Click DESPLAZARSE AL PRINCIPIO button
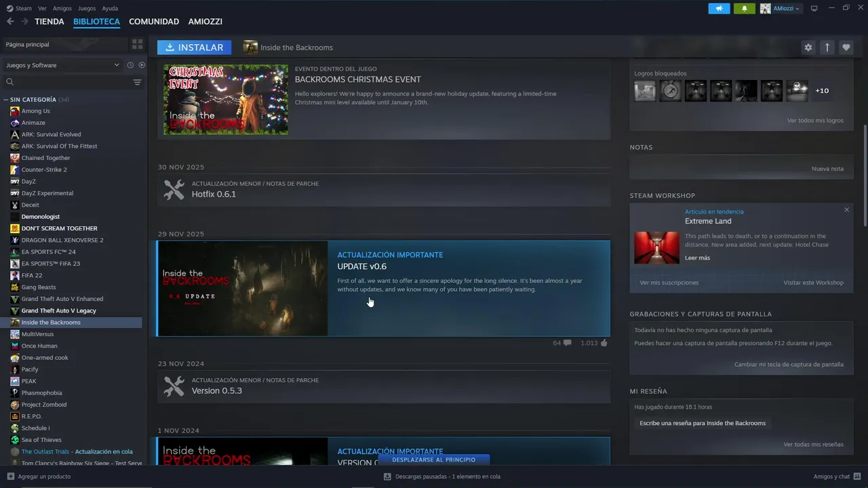This screenshot has width=868, height=488. pyautogui.click(x=434, y=460)
